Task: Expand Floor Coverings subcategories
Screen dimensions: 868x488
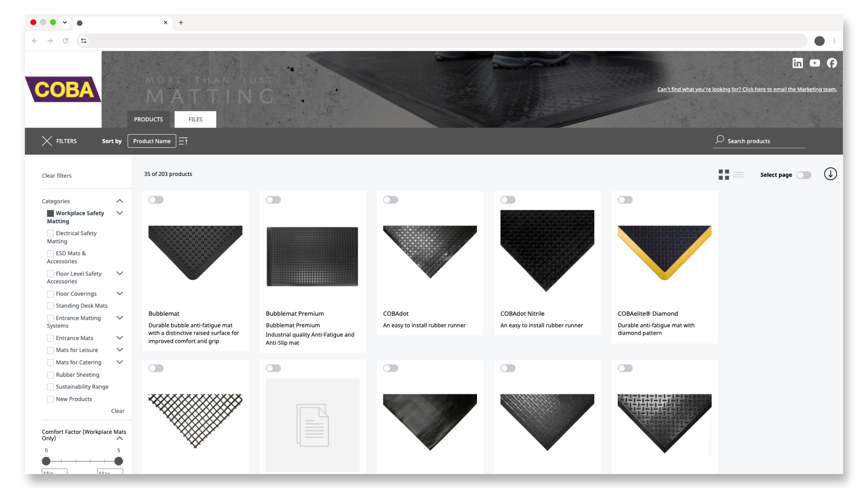Action: tap(119, 294)
